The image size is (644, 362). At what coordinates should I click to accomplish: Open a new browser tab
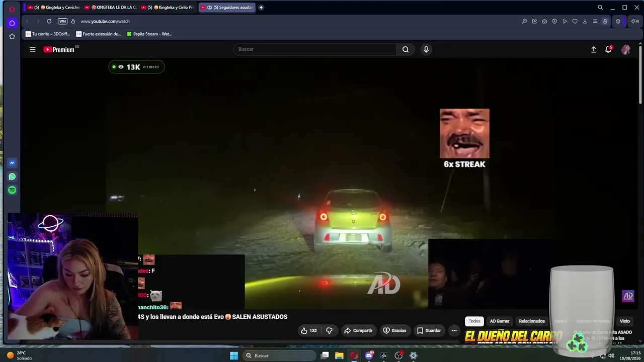tap(261, 8)
